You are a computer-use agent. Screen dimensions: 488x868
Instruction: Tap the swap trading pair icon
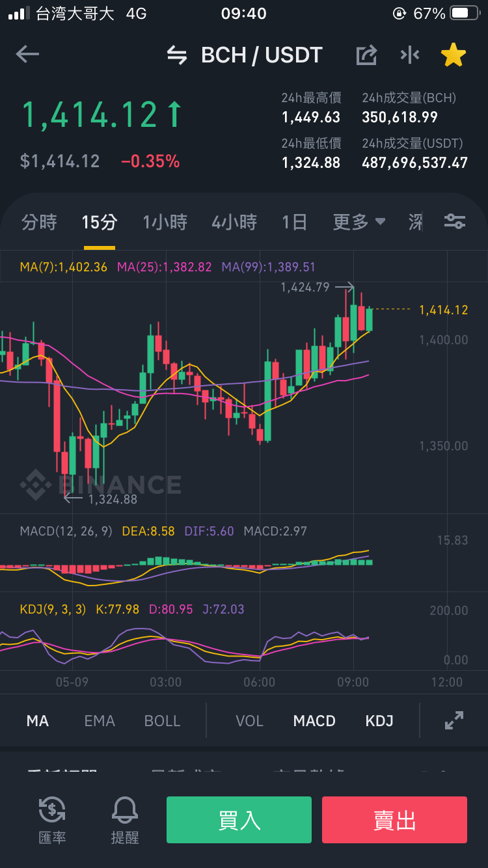click(x=177, y=55)
